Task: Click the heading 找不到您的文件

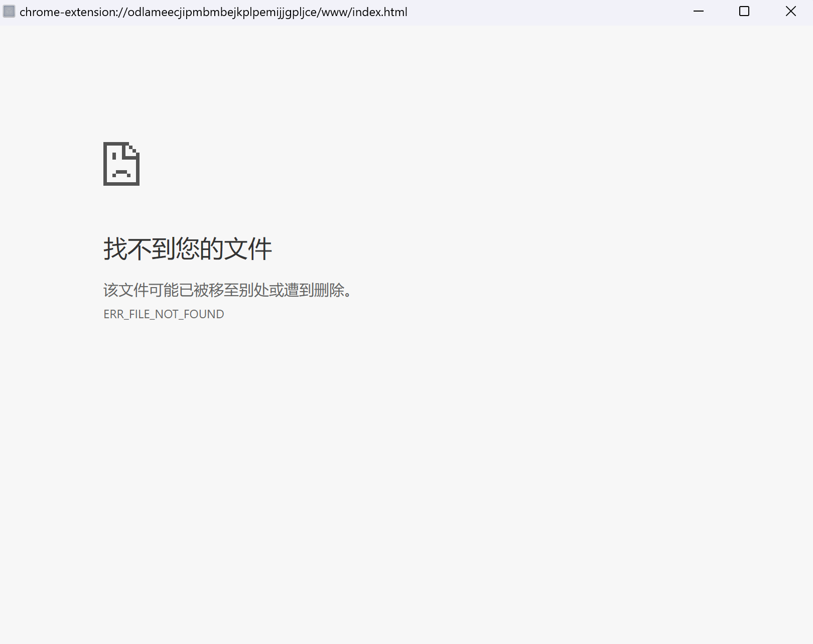Action: click(x=188, y=248)
